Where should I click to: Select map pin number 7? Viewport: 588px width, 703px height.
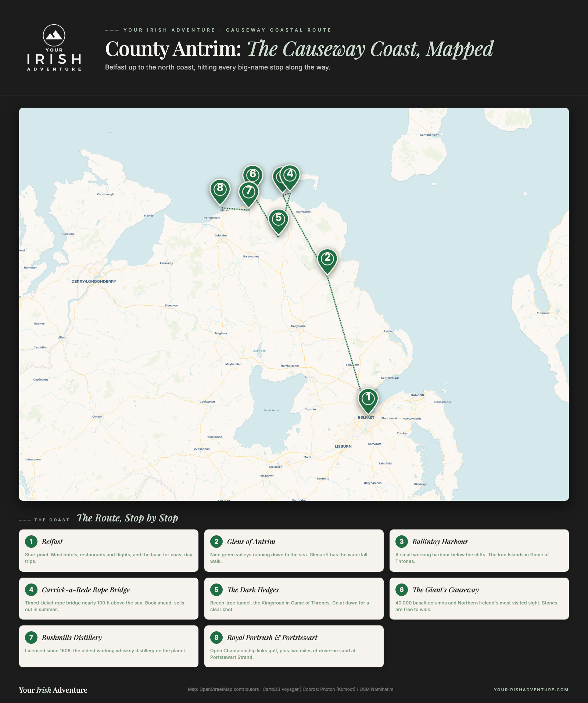tap(249, 195)
